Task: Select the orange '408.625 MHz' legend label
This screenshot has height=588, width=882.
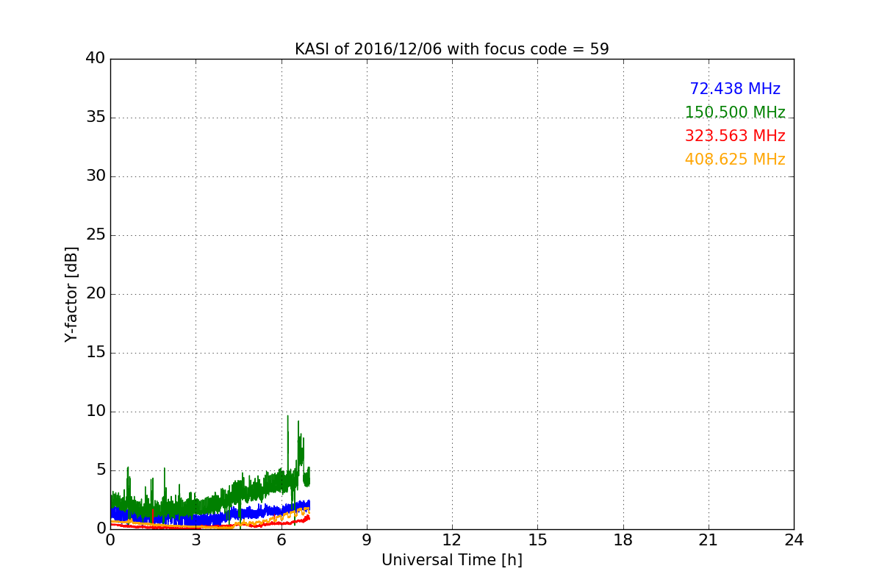Action: [x=735, y=159]
